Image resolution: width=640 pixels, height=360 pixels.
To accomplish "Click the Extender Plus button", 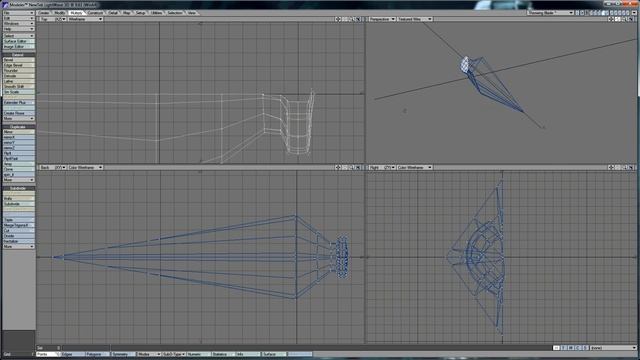I will tap(19, 102).
